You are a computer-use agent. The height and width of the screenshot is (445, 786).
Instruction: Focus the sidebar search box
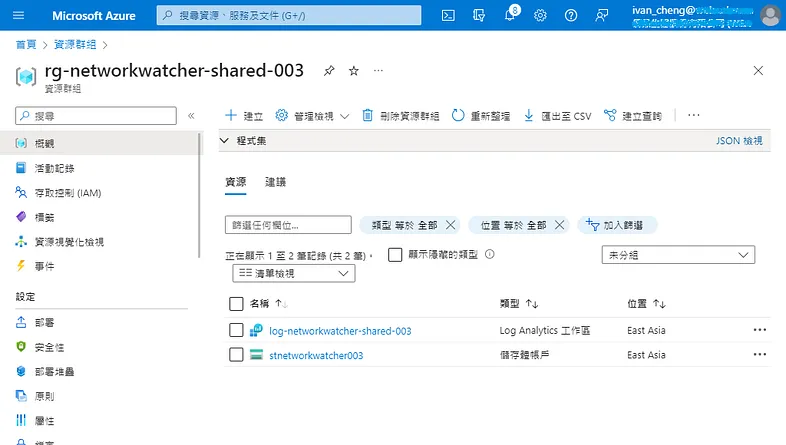point(96,116)
